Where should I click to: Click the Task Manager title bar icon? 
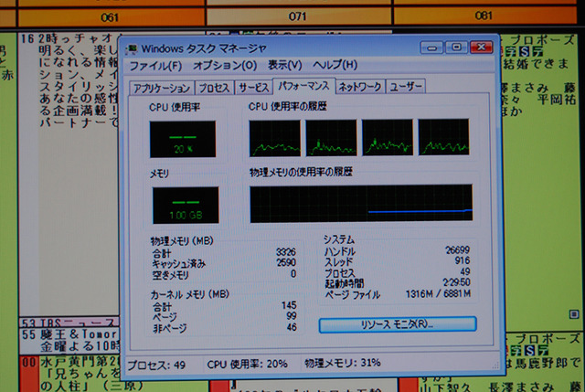click(131, 49)
